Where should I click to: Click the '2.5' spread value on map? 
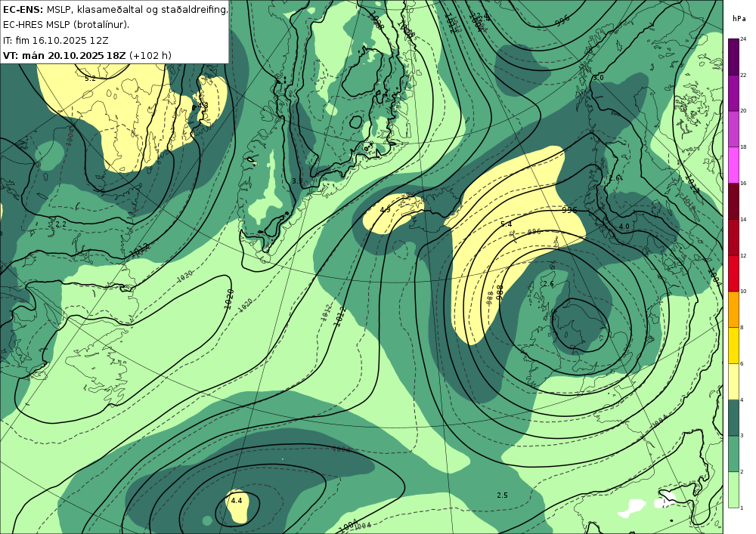[502, 495]
